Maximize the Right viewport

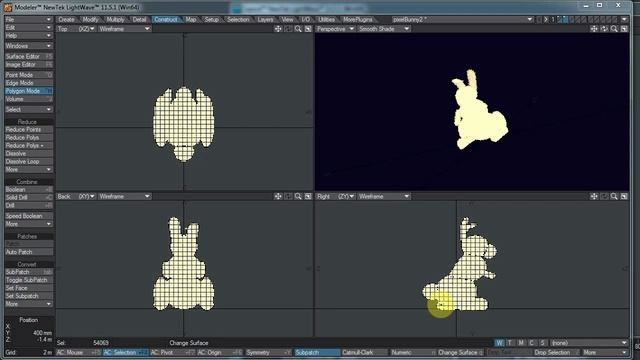624,196
